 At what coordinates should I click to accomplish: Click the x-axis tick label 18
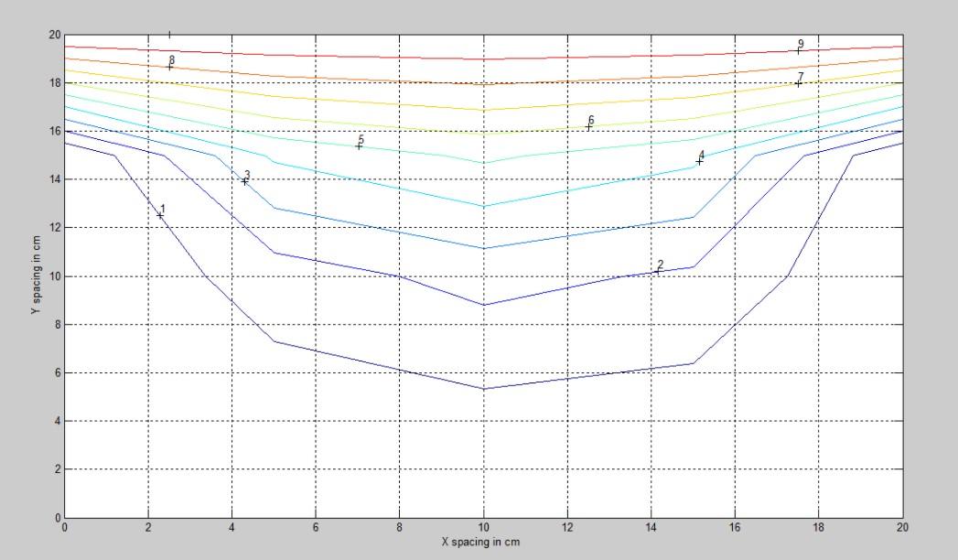coord(819,528)
